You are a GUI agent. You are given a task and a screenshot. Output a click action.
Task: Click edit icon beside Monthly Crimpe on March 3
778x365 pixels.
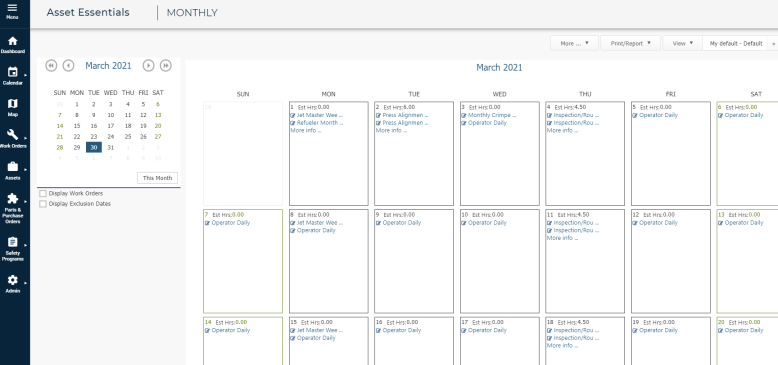coord(464,115)
